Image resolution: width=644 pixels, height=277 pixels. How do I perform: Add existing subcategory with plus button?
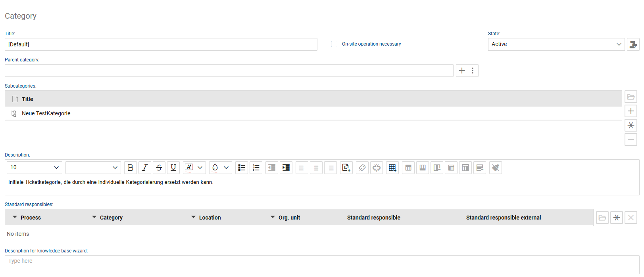coord(631,111)
